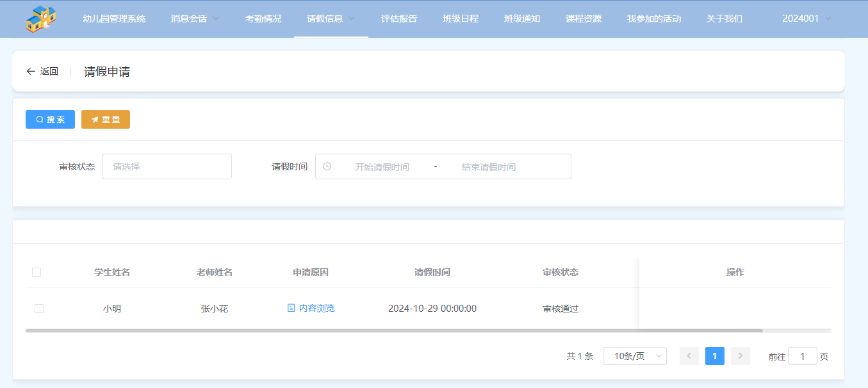
Task: Click the 共 1 条 total count text
Action: 580,357
